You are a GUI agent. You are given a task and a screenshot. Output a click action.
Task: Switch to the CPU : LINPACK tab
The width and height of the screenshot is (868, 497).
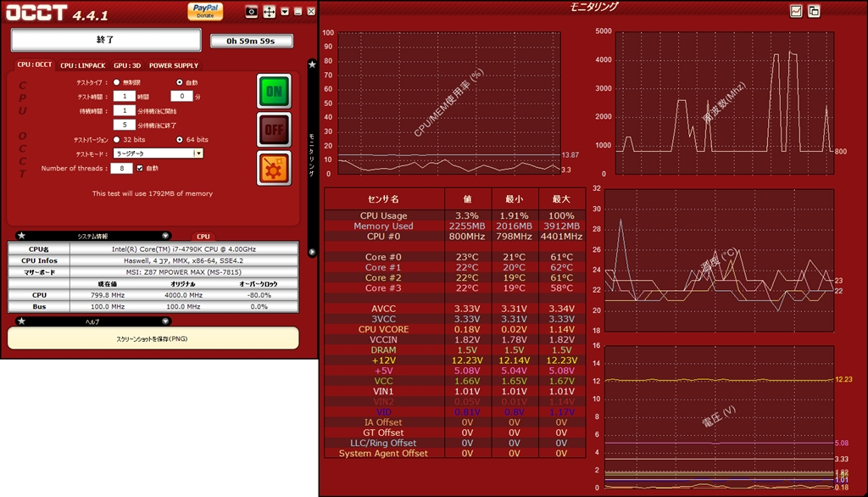(x=82, y=65)
